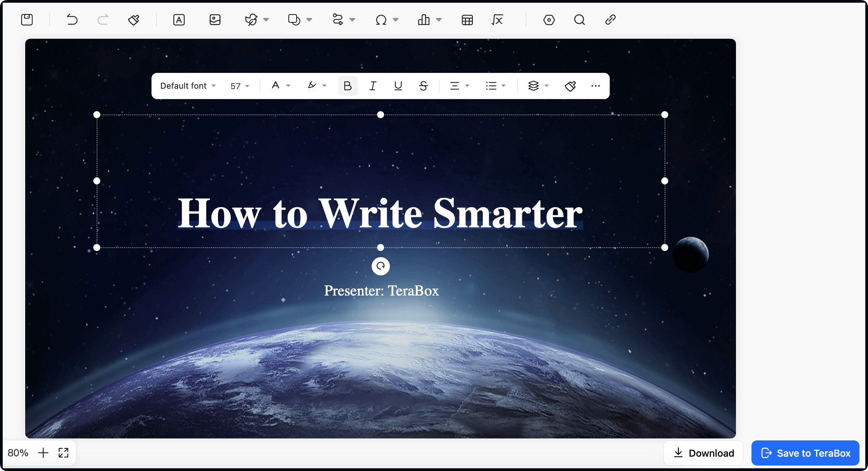868x471 pixels.
Task: Open the search tool
Action: 579,19
